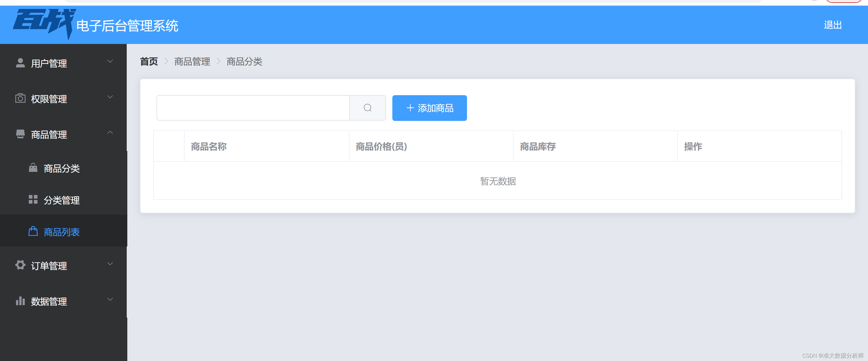The image size is (868, 361).
Task: Click the shop icon beside 商品管理
Action: [20, 134]
